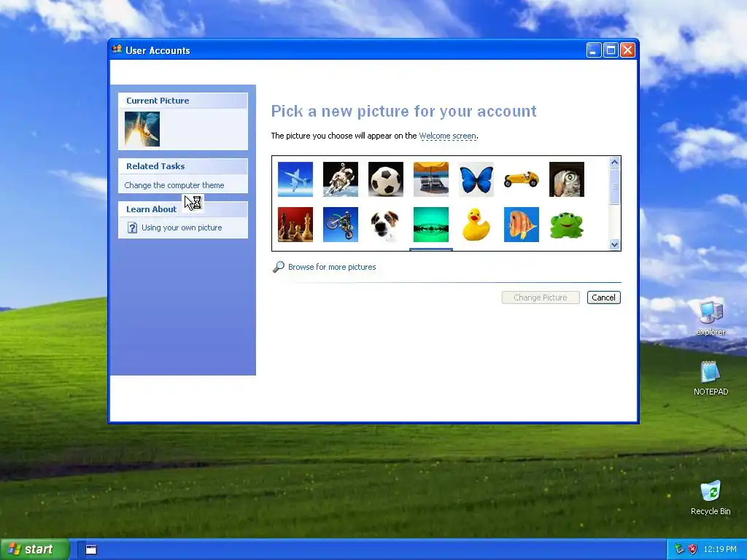Choose the astronaut picture
This screenshot has width=747, height=560.
pyautogui.click(x=341, y=179)
